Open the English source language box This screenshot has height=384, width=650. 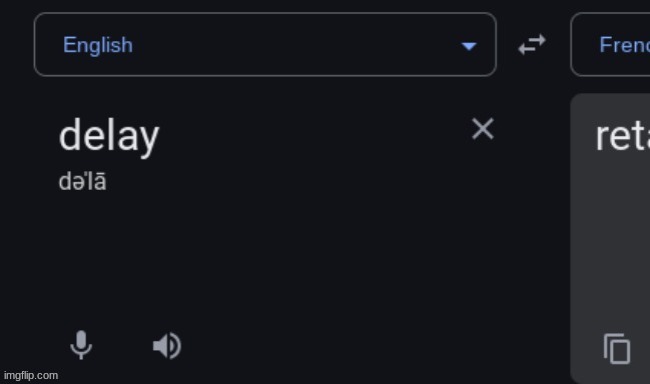pos(265,44)
